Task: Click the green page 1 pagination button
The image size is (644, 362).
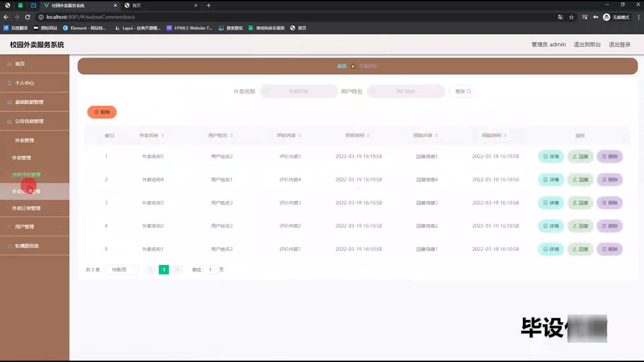Action: (x=164, y=269)
